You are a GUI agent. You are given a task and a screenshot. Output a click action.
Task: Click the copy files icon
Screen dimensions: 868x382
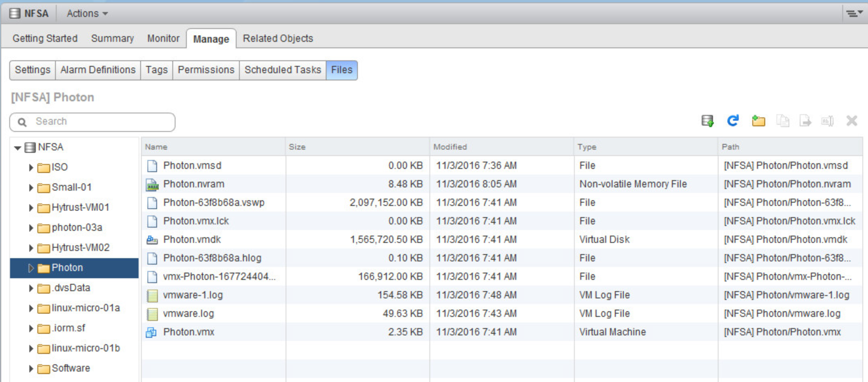click(x=782, y=121)
